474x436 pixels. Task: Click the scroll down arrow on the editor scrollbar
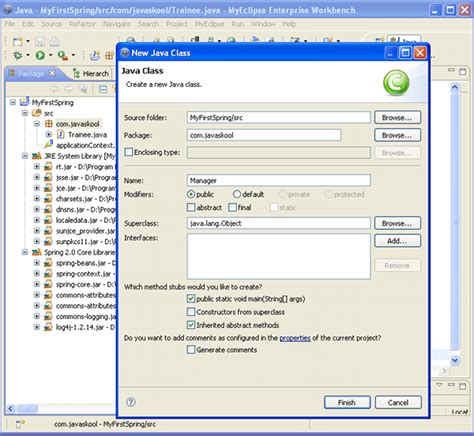pyautogui.click(x=455, y=360)
